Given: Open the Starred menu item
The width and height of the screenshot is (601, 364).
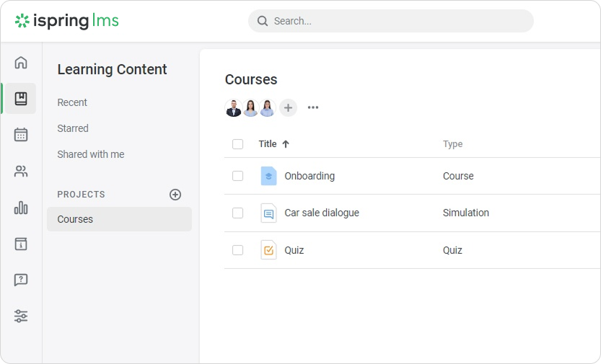Looking at the screenshot, I should tap(73, 128).
